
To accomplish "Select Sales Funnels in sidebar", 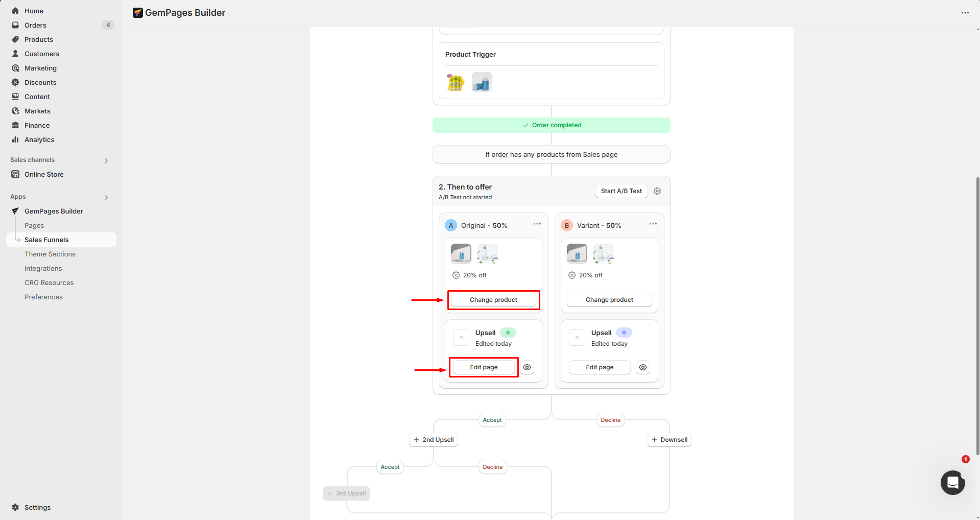I will [61, 240].
